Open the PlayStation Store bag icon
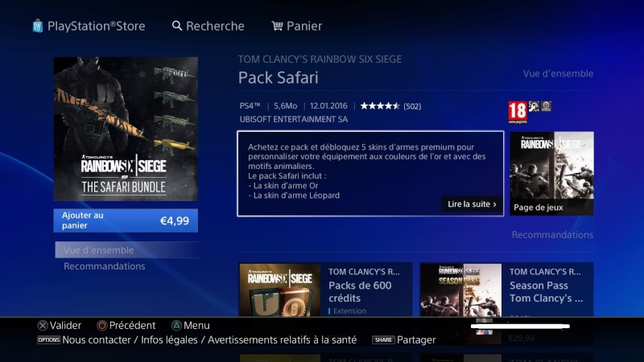 tap(37, 26)
